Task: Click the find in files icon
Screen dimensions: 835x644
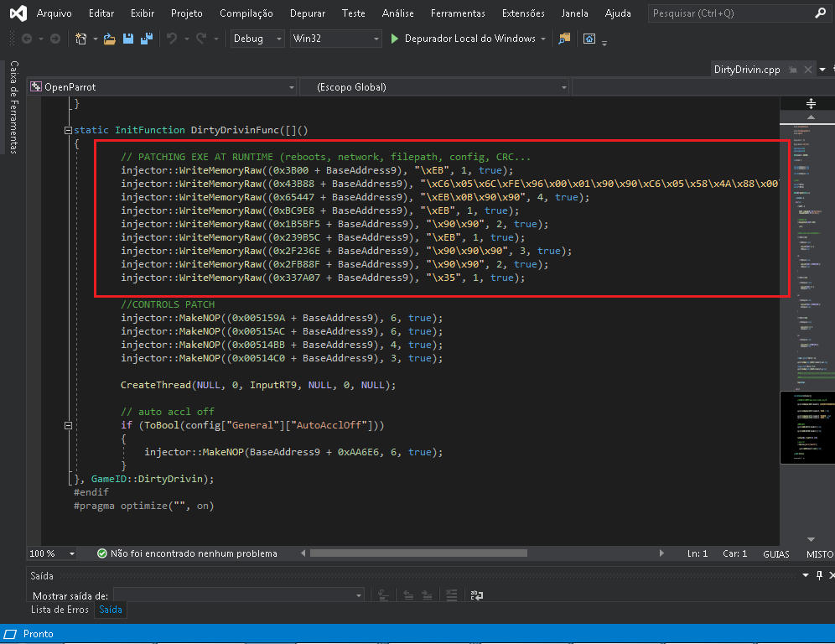Action: pyautogui.click(x=564, y=39)
